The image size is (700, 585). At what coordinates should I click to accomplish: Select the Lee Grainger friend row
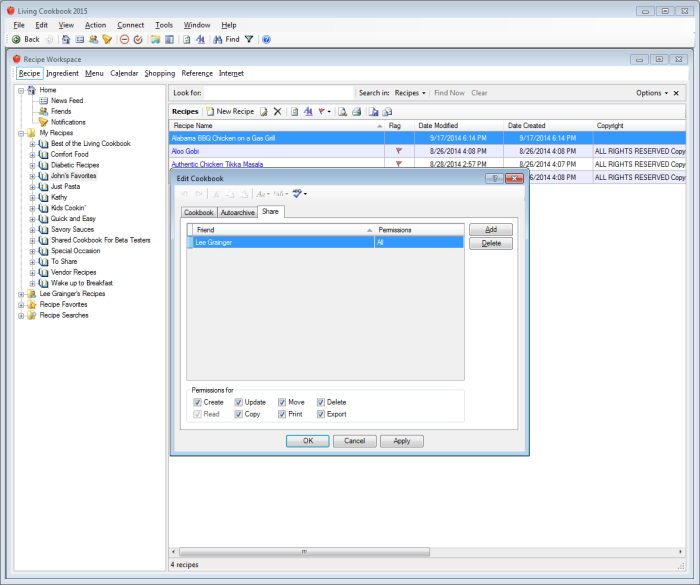tap(325, 242)
